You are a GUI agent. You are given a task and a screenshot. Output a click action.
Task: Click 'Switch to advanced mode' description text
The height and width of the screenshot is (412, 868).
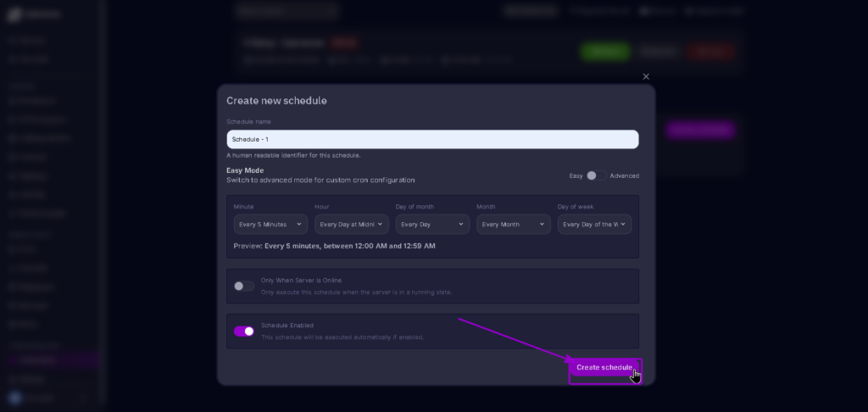[320, 180]
